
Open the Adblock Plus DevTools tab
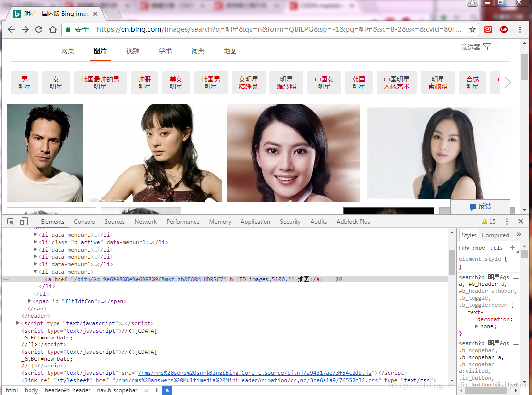[353, 222]
